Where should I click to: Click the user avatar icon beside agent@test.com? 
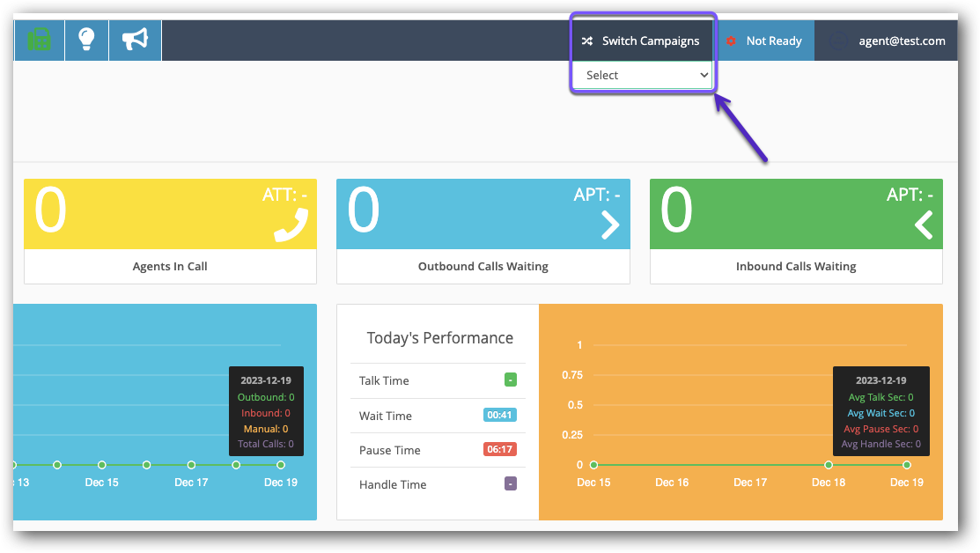click(x=838, y=41)
